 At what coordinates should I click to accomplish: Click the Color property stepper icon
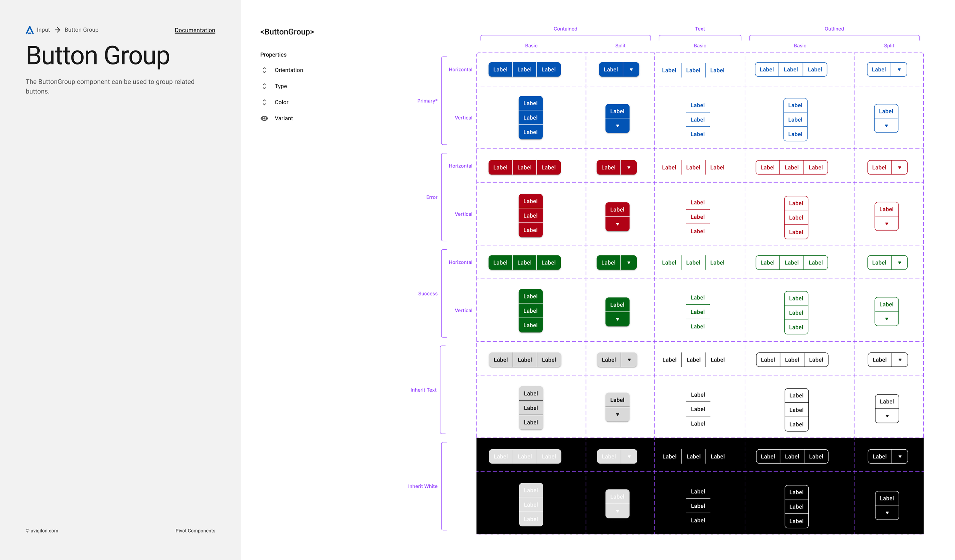coord(264,102)
